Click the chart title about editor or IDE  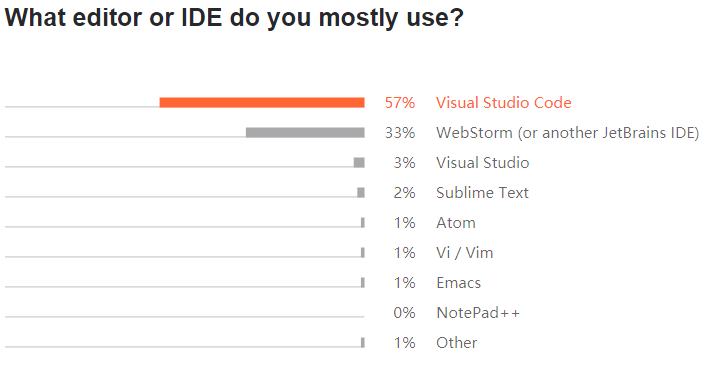pos(234,18)
